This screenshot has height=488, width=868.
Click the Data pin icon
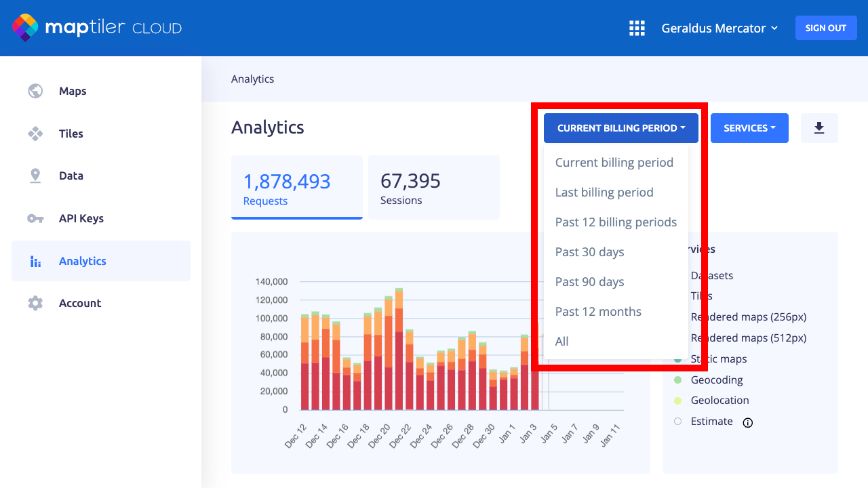tap(35, 176)
